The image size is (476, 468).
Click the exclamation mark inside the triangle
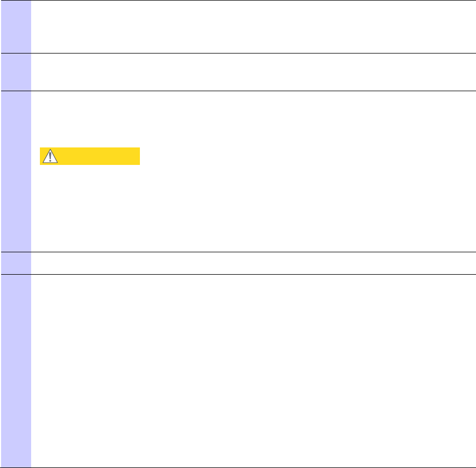pos(50,157)
